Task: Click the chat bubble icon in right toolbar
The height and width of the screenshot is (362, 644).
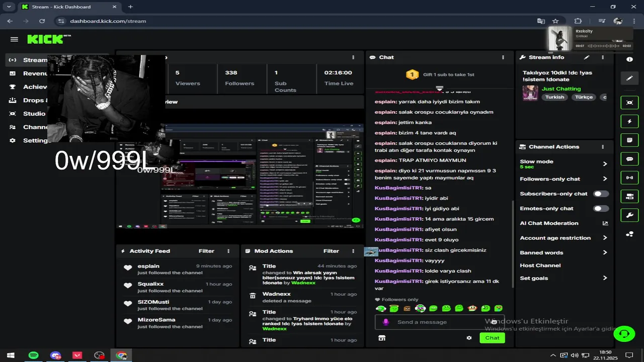Action: point(629,159)
